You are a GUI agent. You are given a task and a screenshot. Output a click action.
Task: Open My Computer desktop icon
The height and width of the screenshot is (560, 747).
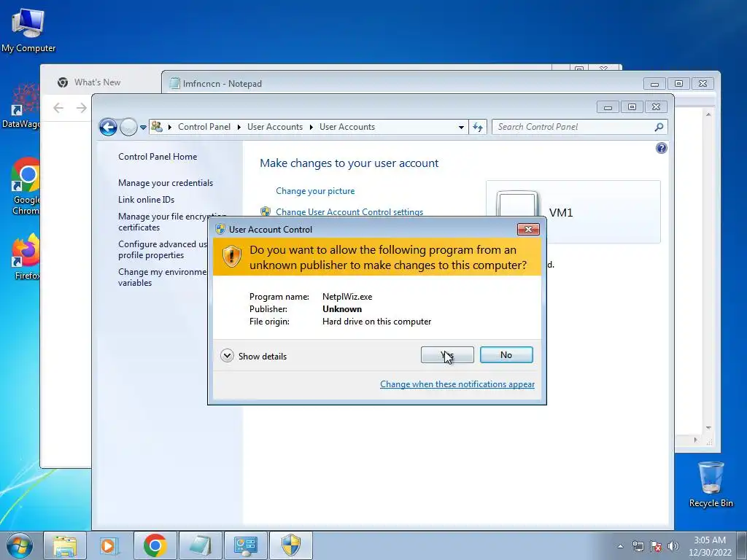(x=28, y=31)
